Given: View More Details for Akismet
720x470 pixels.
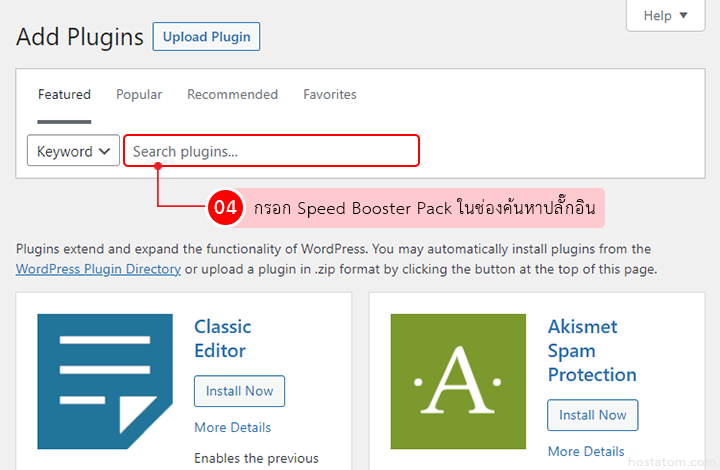Looking at the screenshot, I should [x=586, y=451].
